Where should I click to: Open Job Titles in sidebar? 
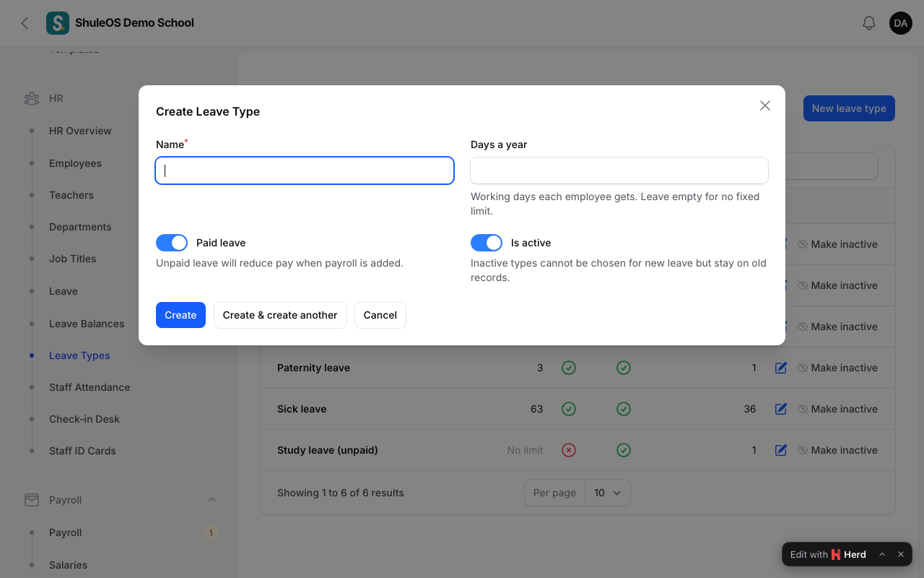pyautogui.click(x=72, y=259)
